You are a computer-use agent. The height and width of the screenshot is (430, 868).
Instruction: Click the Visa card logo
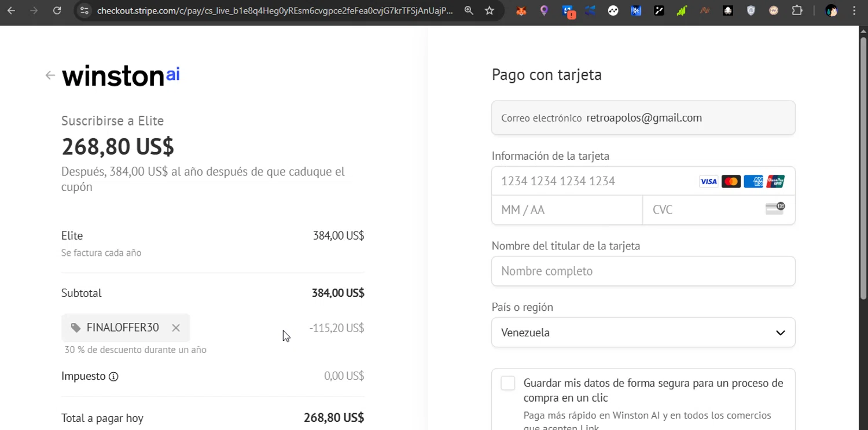[708, 182]
